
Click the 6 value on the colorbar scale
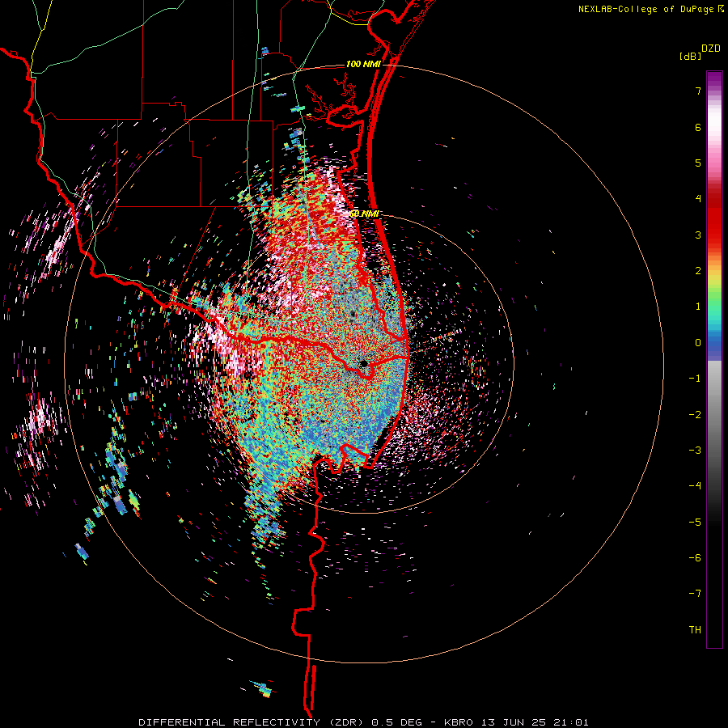tap(698, 127)
